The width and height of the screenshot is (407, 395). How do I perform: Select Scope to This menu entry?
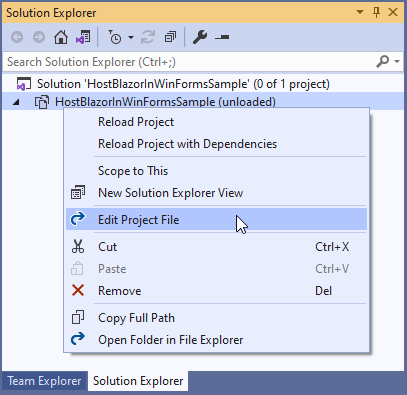pyautogui.click(x=216, y=171)
